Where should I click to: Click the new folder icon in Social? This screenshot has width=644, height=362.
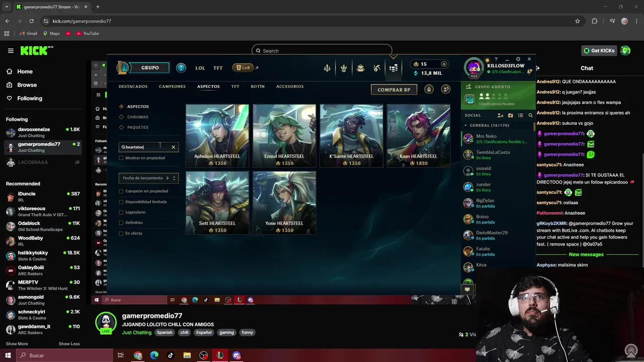pyautogui.click(x=510, y=115)
